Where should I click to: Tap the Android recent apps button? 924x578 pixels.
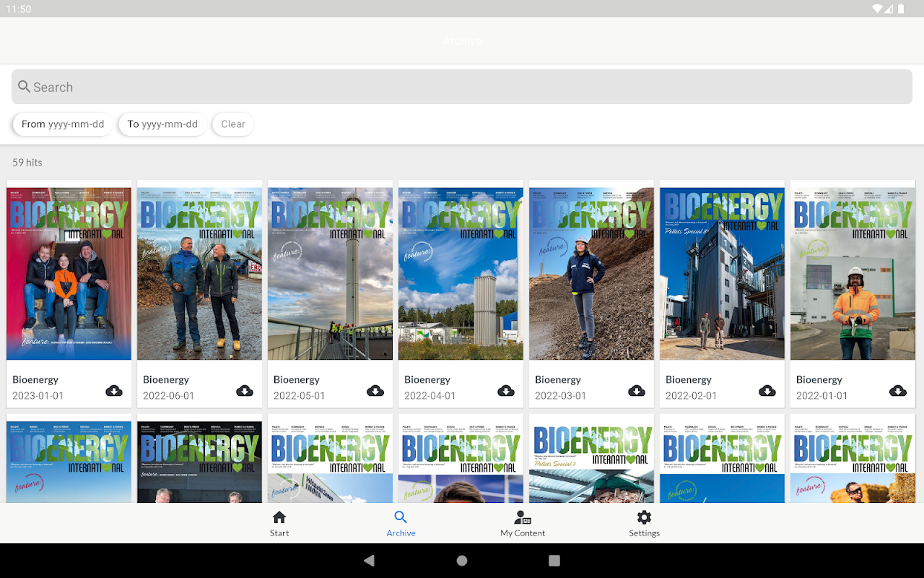click(554, 561)
